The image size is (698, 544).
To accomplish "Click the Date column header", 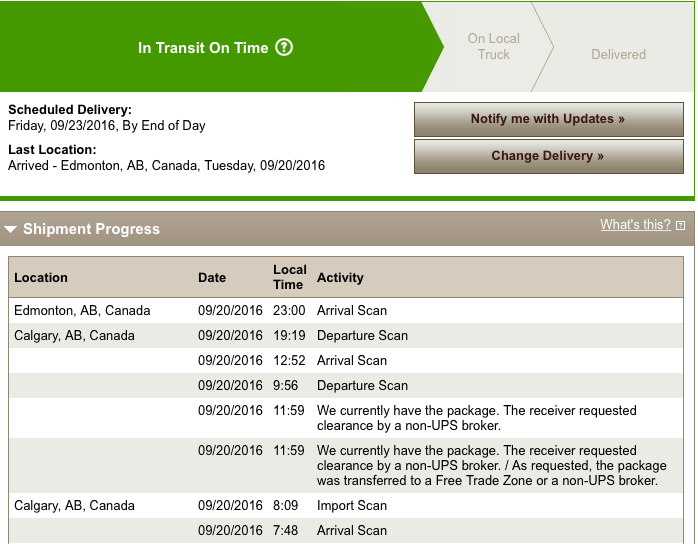I will [212, 277].
